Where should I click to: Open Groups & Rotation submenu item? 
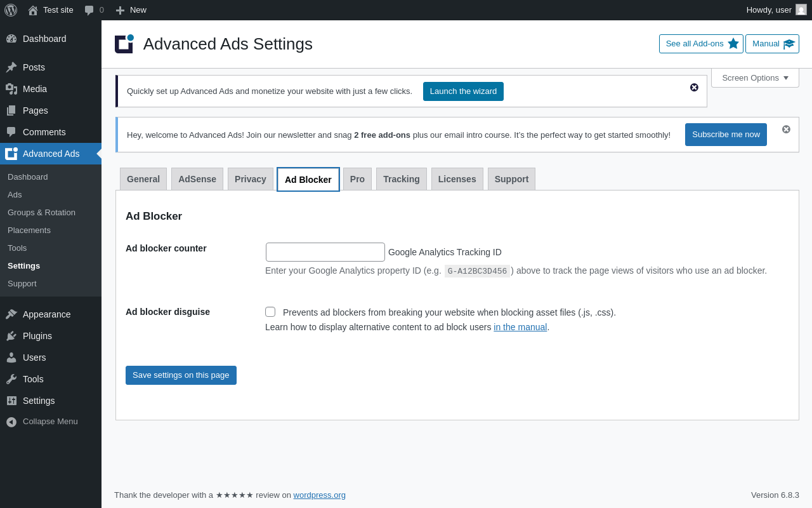click(41, 213)
